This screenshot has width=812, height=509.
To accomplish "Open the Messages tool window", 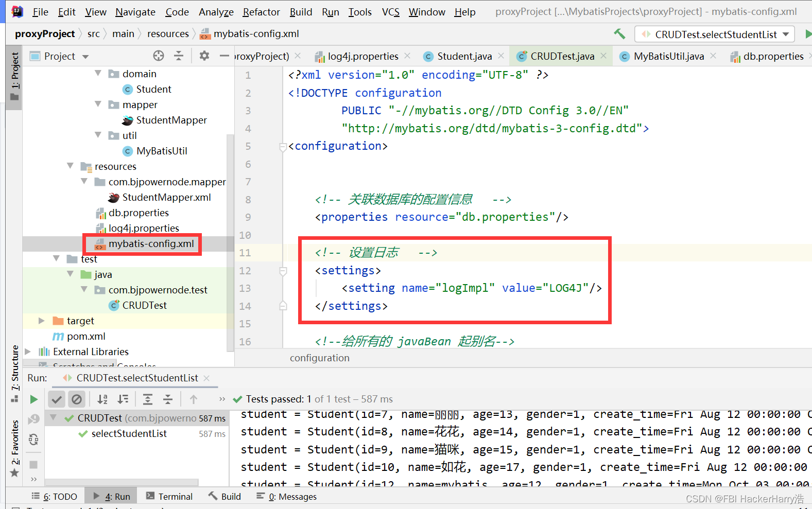I will point(286,496).
